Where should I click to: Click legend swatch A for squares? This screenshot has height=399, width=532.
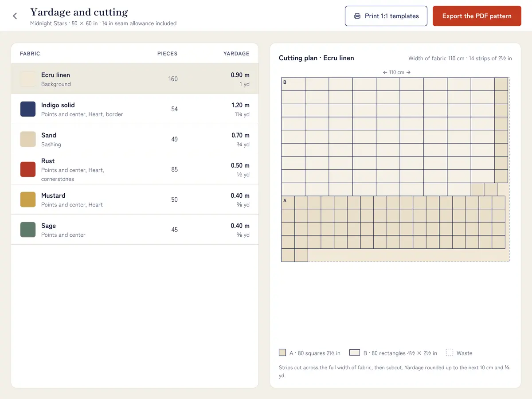click(x=282, y=352)
